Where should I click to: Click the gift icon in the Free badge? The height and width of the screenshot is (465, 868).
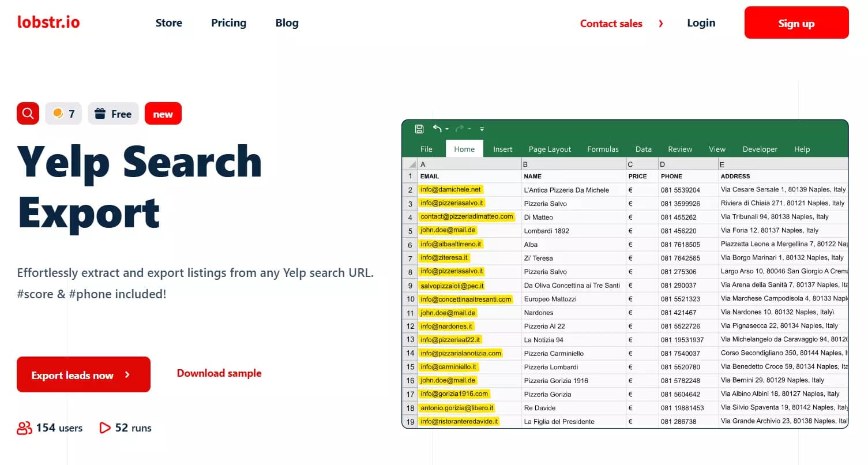[x=100, y=113]
